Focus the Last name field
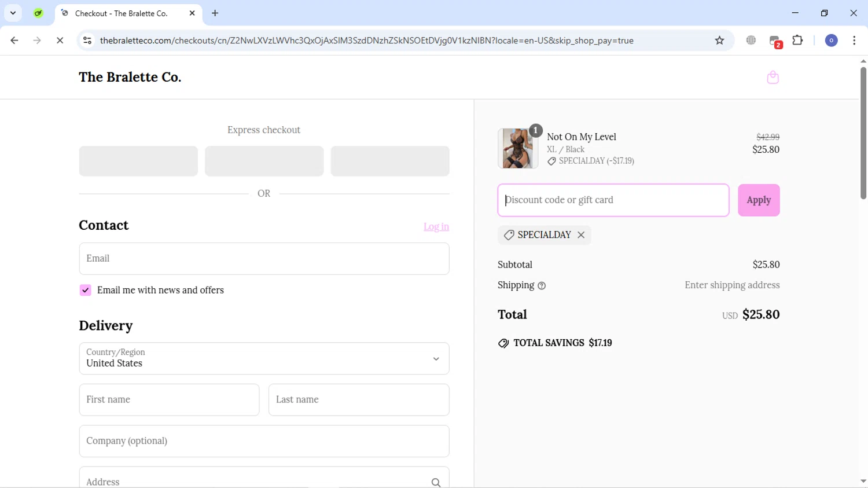 pyautogui.click(x=359, y=400)
